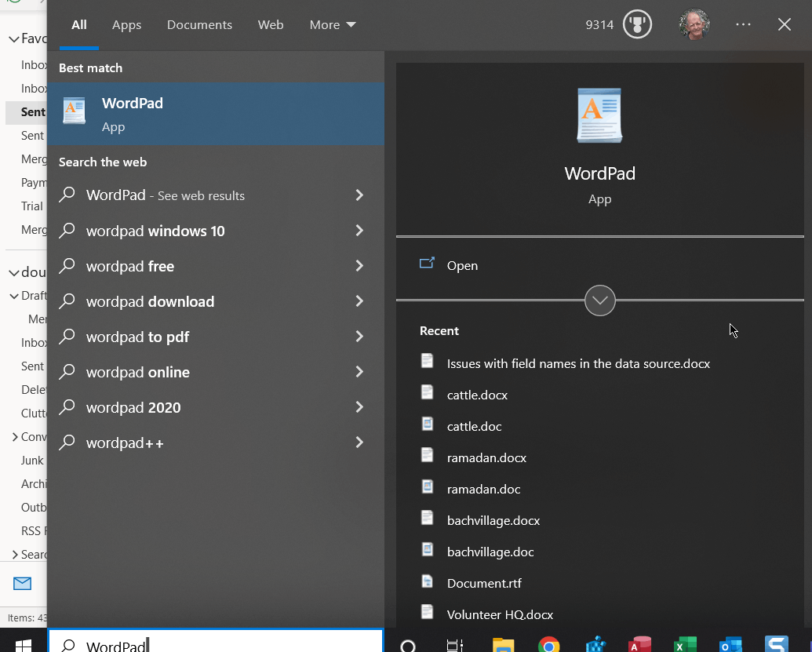Select the Junk folder in Outlook

click(32, 461)
